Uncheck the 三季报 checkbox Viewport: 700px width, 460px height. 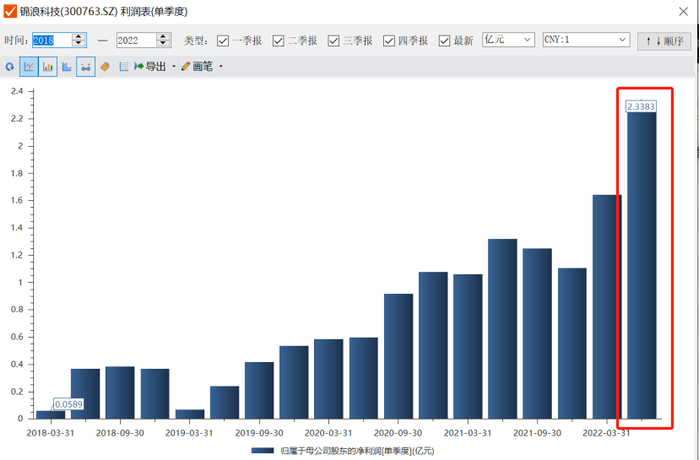coord(333,41)
